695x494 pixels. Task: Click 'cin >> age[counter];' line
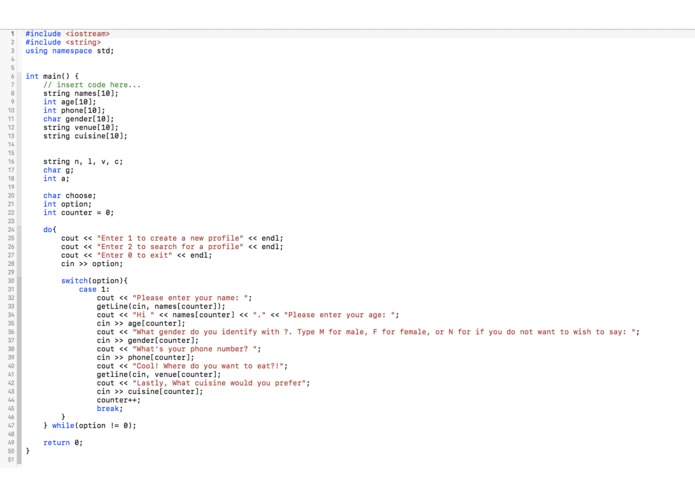pyautogui.click(x=141, y=323)
